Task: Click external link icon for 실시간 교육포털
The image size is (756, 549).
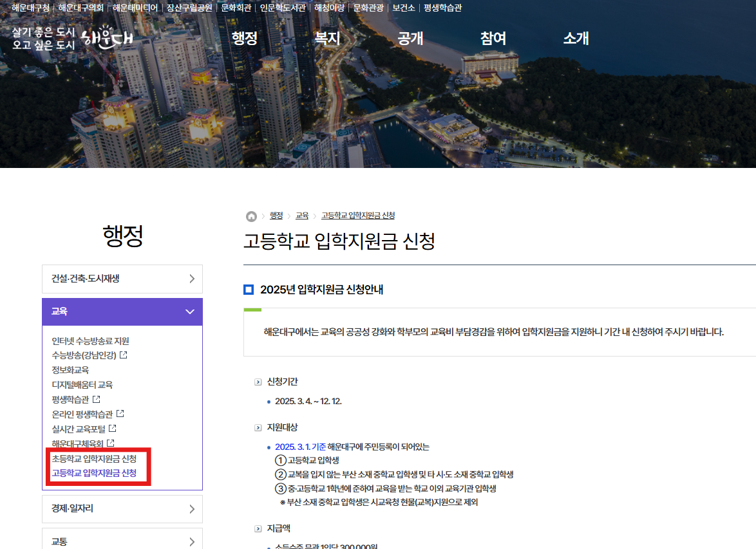Action: [112, 428]
